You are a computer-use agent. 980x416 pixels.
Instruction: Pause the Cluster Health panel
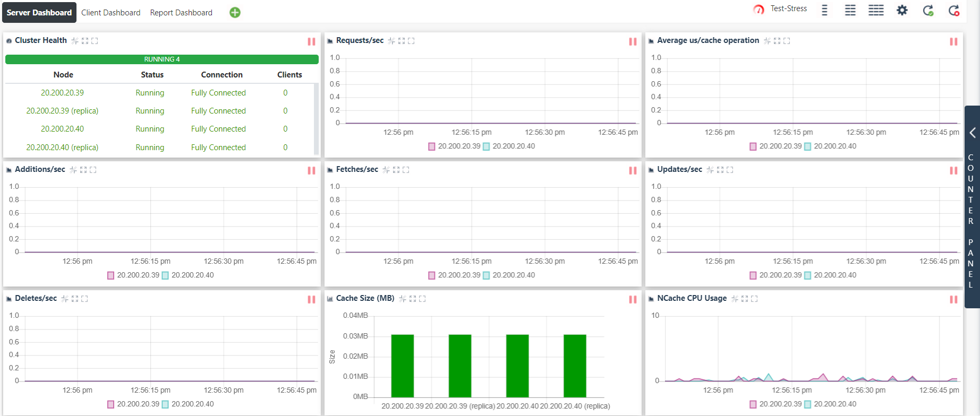pyautogui.click(x=311, y=41)
